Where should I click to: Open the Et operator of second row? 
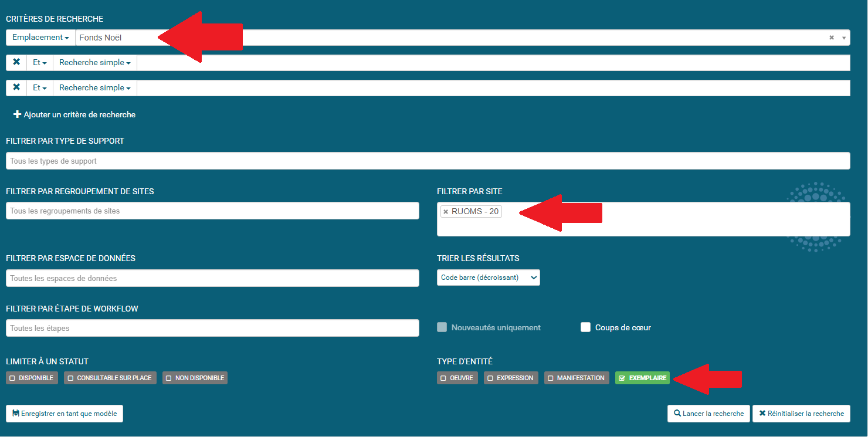click(x=40, y=62)
